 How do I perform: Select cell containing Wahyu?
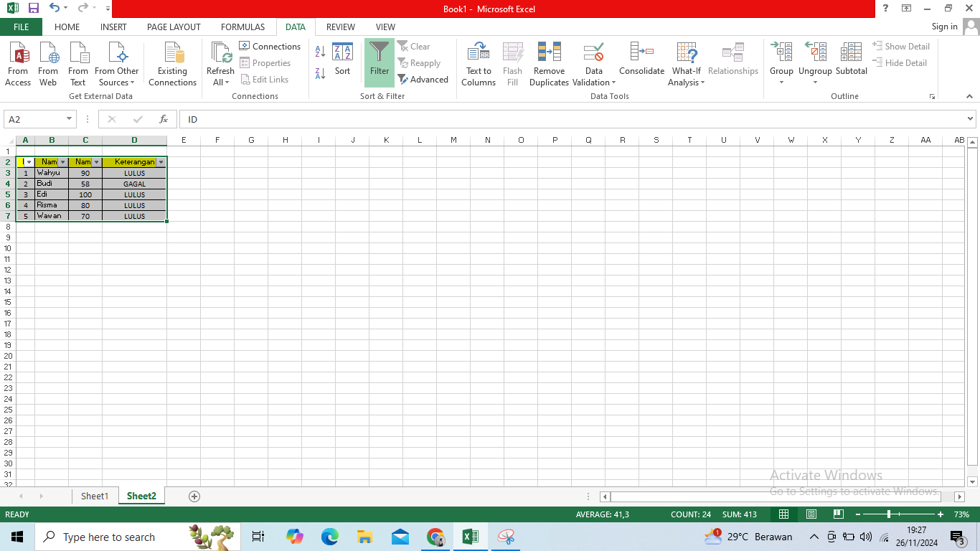pos(52,173)
